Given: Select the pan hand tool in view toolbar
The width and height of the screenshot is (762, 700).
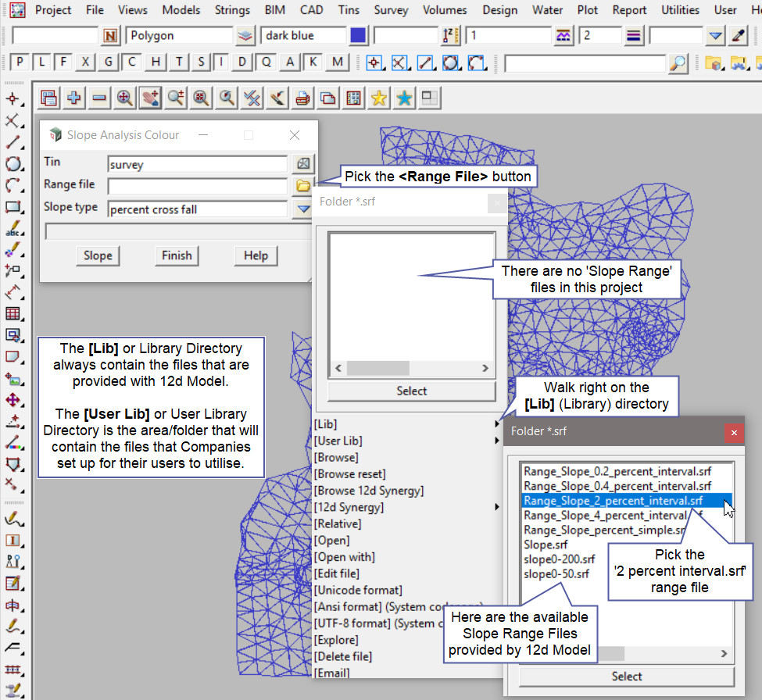Looking at the screenshot, I should coord(150,98).
